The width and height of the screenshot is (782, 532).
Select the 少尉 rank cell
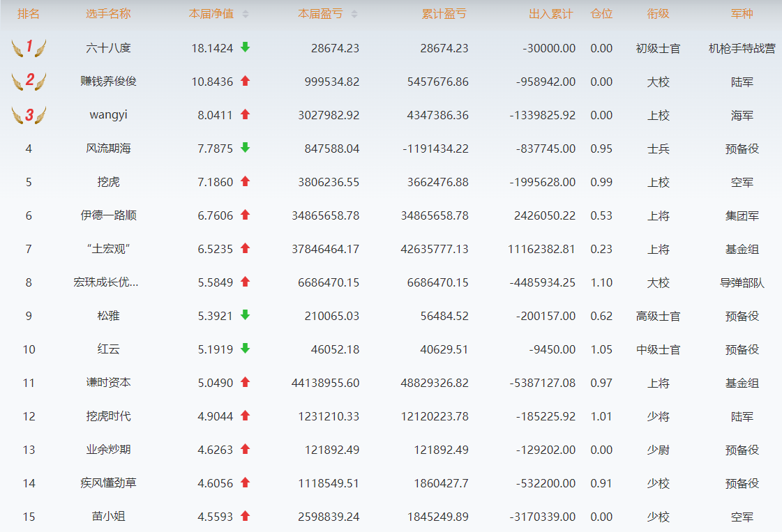(658, 450)
